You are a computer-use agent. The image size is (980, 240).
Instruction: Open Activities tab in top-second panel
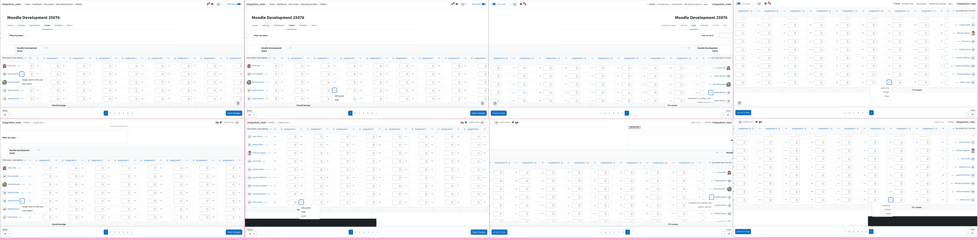303,26
